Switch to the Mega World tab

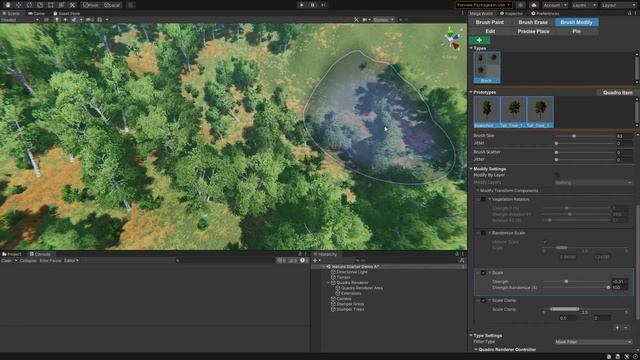click(481, 13)
